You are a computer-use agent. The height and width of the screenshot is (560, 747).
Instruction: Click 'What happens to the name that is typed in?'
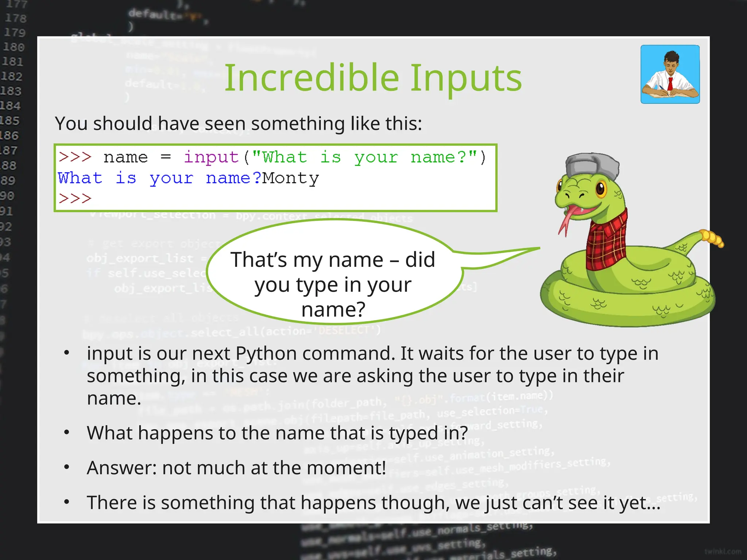[x=277, y=433]
